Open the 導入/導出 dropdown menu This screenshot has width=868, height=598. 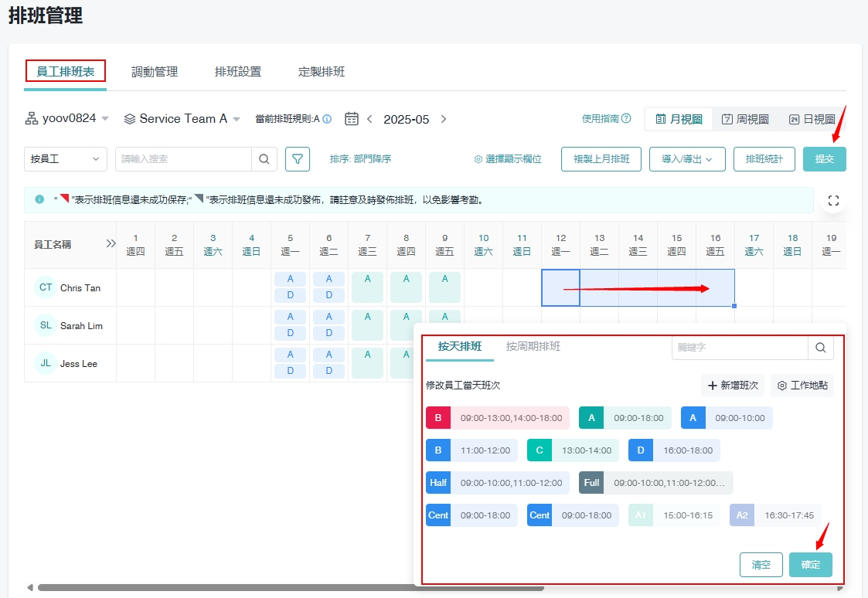(687, 159)
